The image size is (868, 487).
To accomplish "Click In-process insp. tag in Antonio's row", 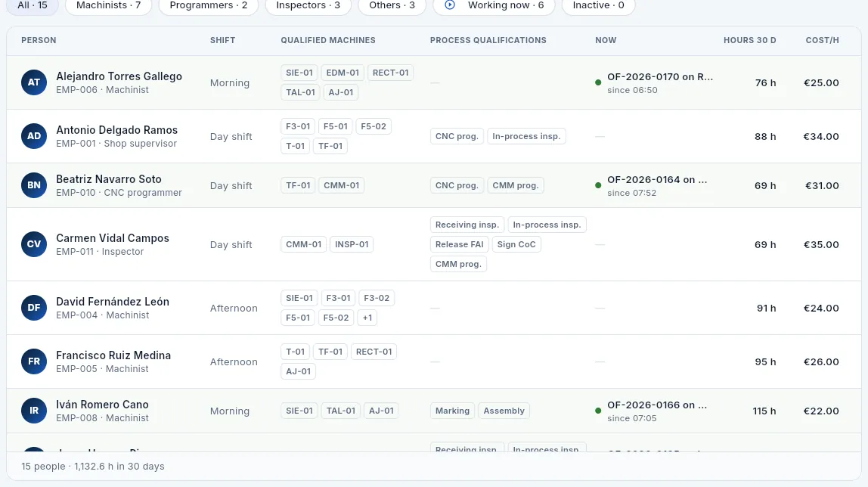I will [526, 136].
